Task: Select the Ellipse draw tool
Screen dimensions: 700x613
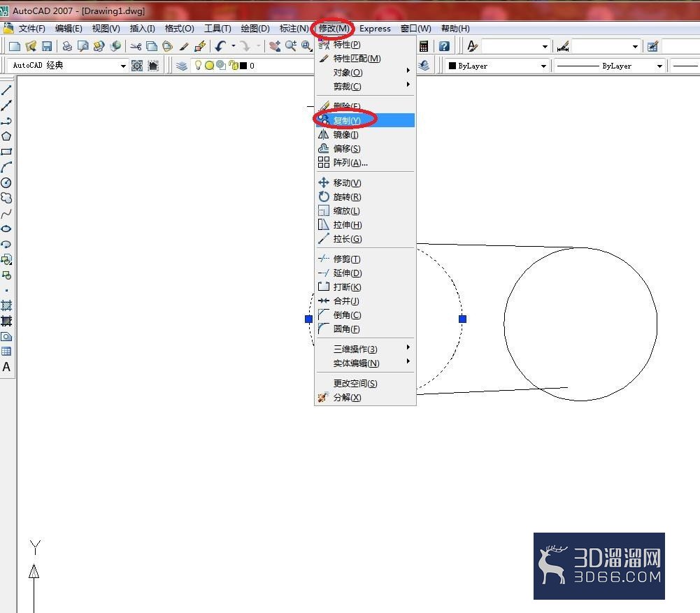Action: [6, 229]
